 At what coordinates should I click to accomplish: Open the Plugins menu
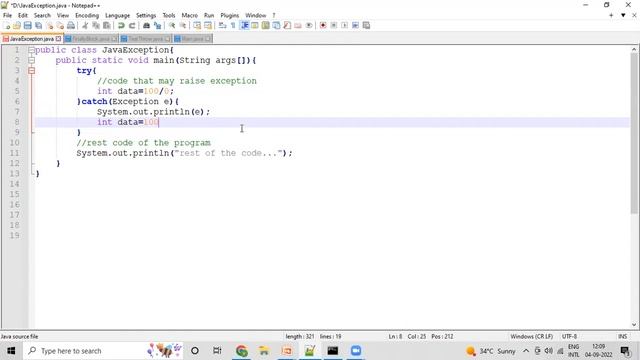point(229,15)
